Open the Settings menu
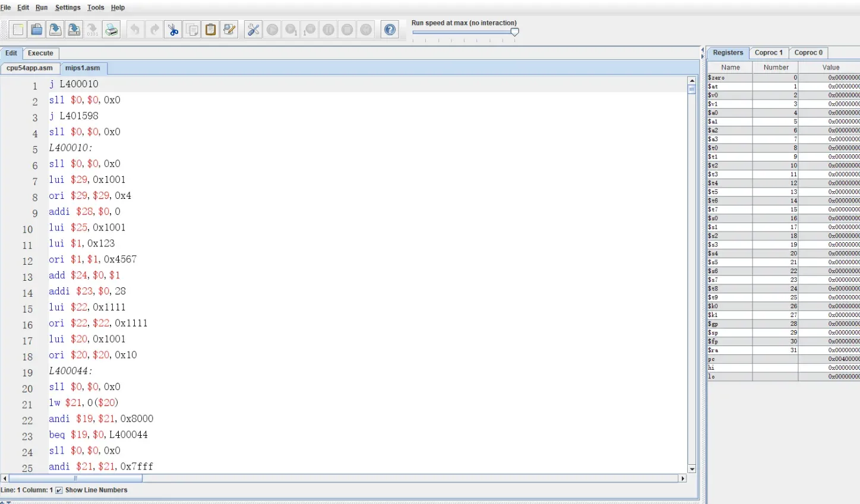The width and height of the screenshot is (860, 504). tap(68, 8)
